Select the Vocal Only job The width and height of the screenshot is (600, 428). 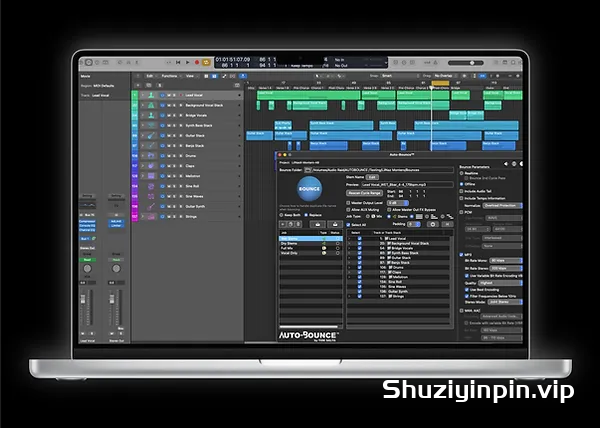(310, 253)
